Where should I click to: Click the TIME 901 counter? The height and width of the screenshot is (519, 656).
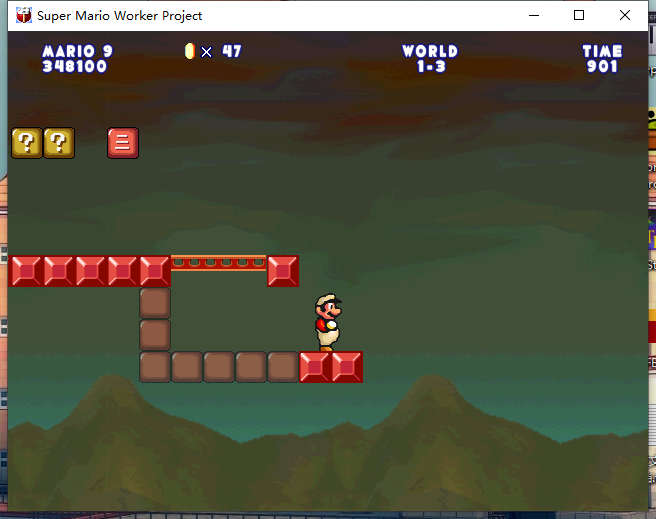tap(602, 59)
